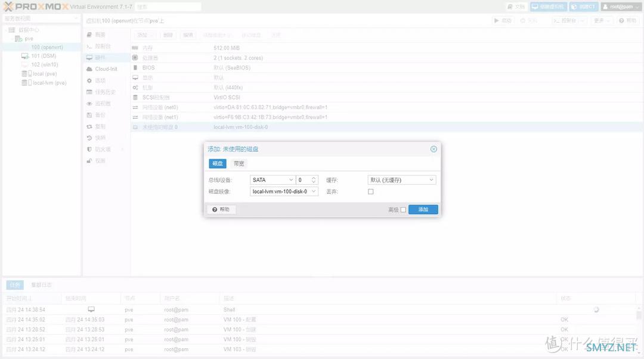Click the retweet icon for replication menu

pos(89,126)
